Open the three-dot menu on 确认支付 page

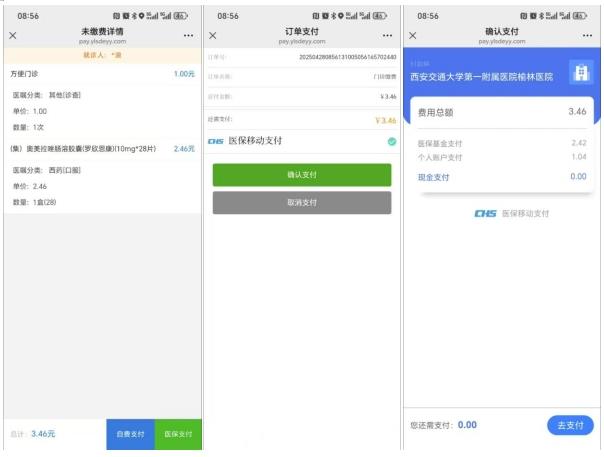pyautogui.click(x=588, y=36)
